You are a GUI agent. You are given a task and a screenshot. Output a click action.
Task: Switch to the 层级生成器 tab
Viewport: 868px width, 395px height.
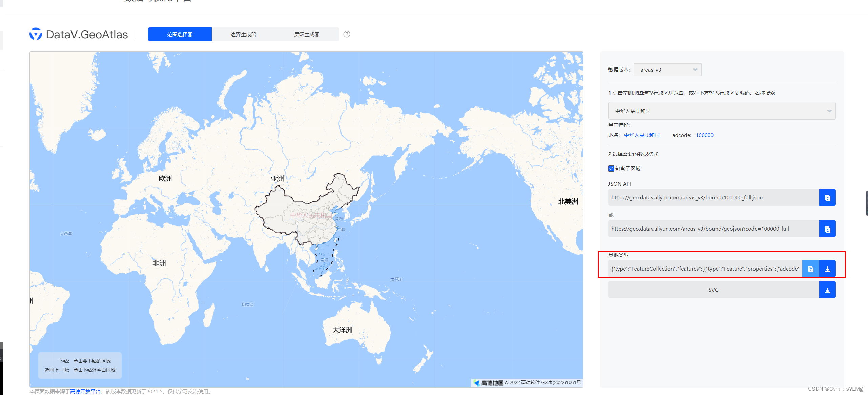tap(307, 34)
